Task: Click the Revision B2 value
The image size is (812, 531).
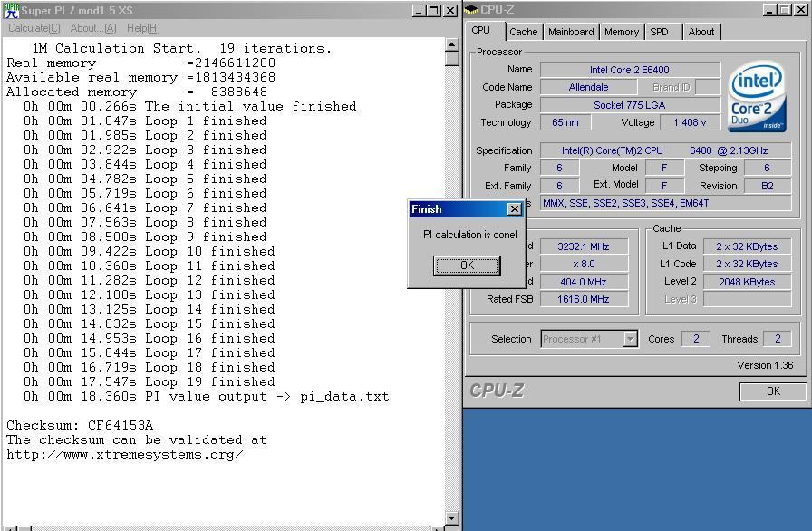Action: click(768, 186)
